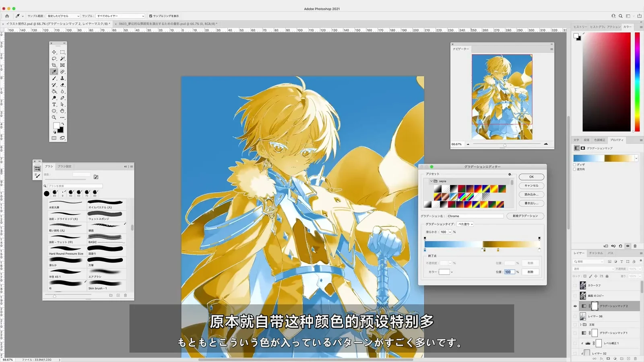The height and width of the screenshot is (362, 644).
Task: Select the Pen tool
Action: [62, 98]
